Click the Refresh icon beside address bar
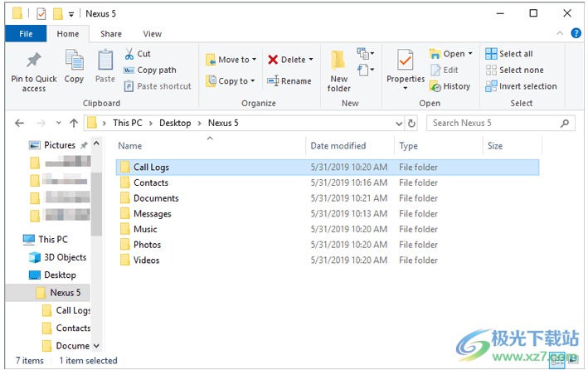Image resolution: width=588 pixels, height=370 pixels. (x=411, y=124)
